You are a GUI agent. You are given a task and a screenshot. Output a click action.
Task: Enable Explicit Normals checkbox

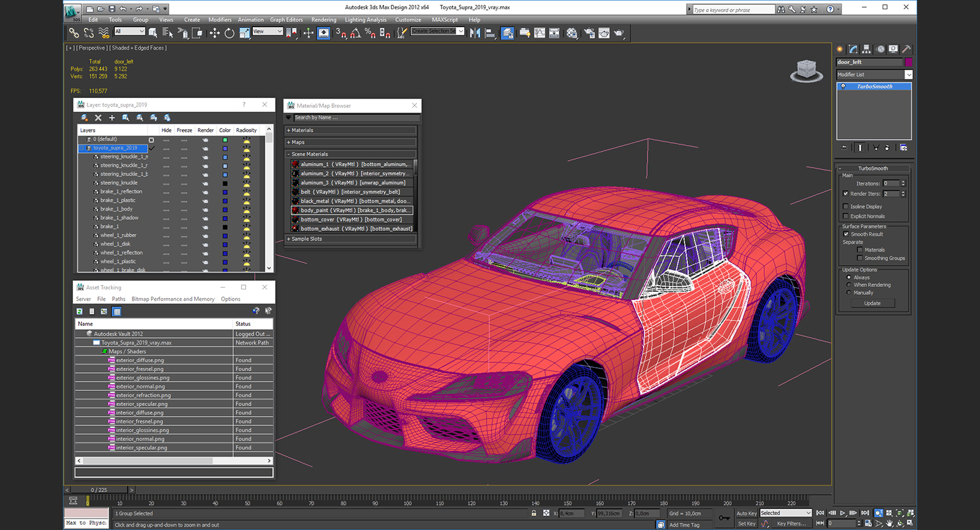click(x=846, y=216)
